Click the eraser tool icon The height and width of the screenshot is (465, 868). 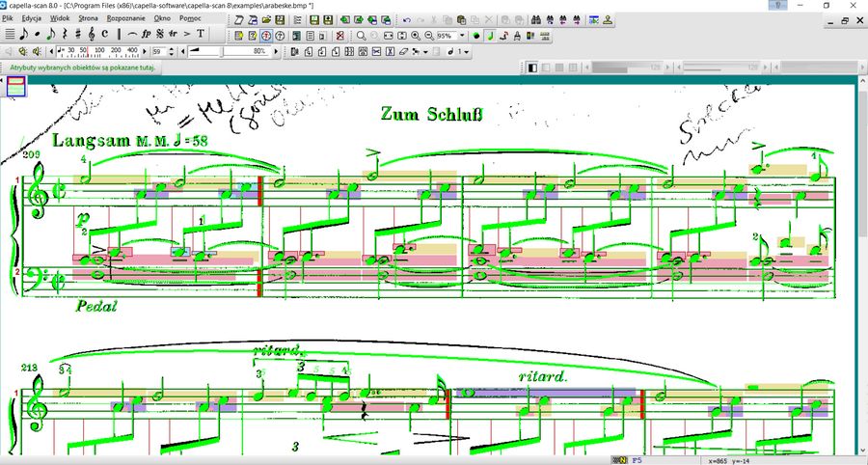click(403, 52)
